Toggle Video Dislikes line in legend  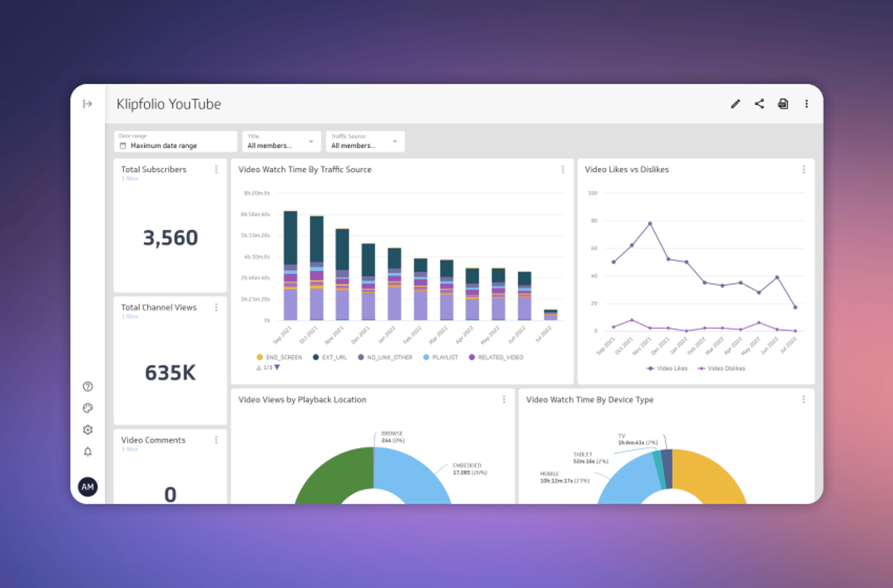click(x=721, y=369)
